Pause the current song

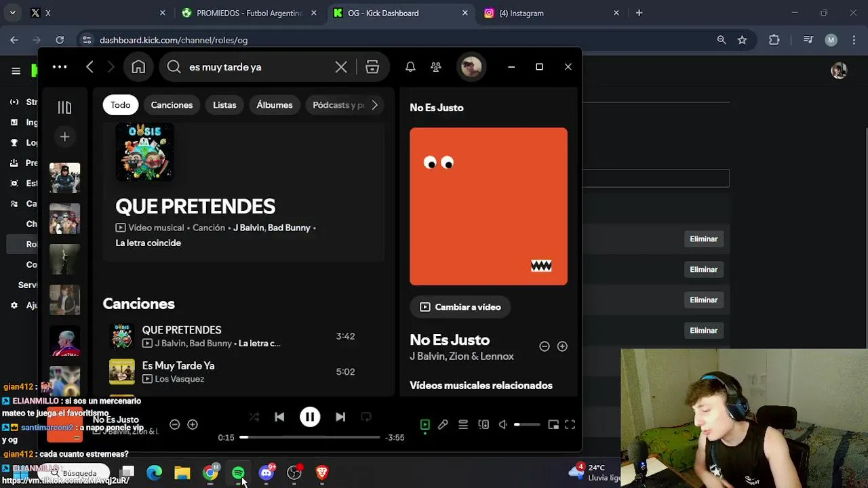point(310,417)
